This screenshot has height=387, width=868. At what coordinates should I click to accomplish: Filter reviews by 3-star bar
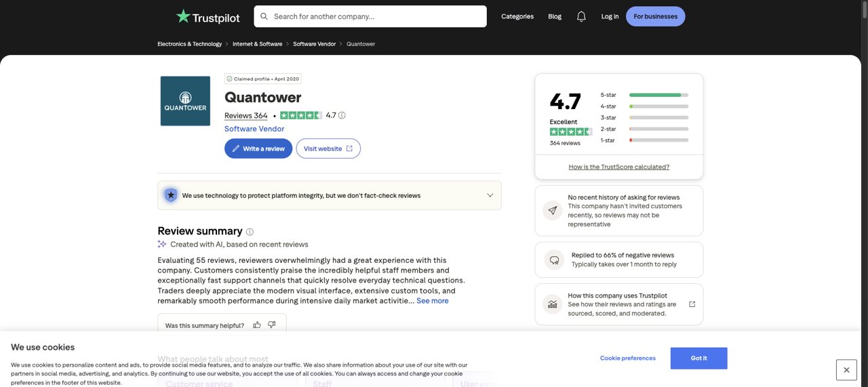644,117
